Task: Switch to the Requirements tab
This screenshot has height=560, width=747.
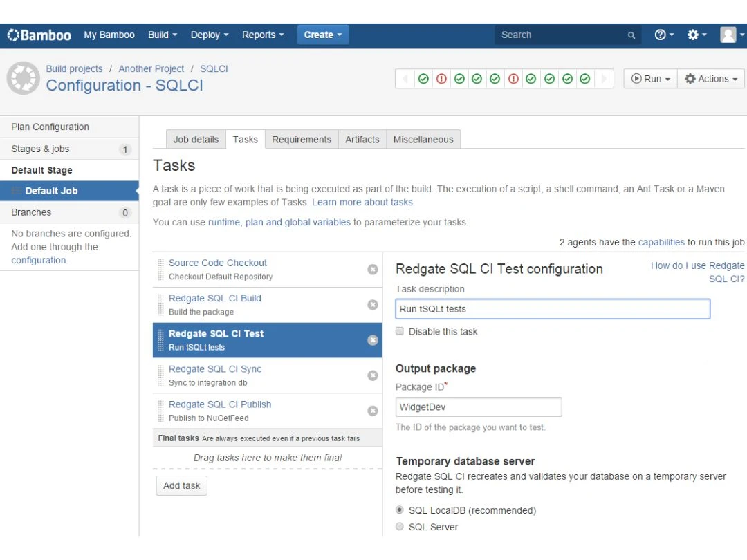Action: [302, 140]
